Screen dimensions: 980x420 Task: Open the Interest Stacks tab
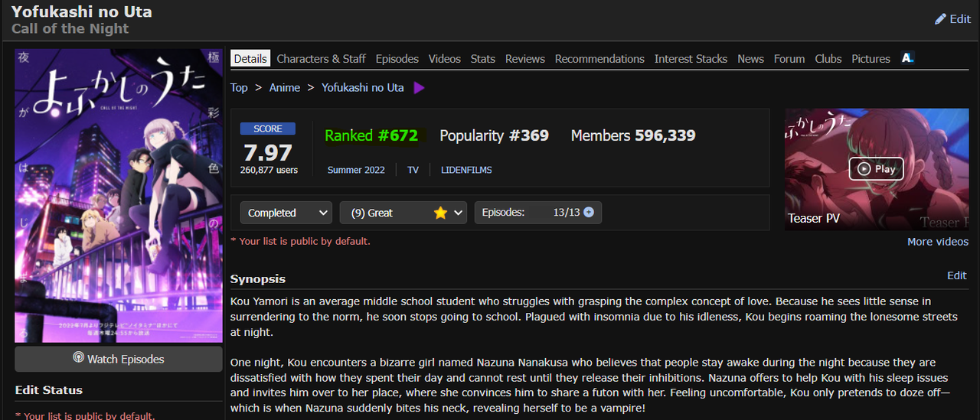click(691, 59)
